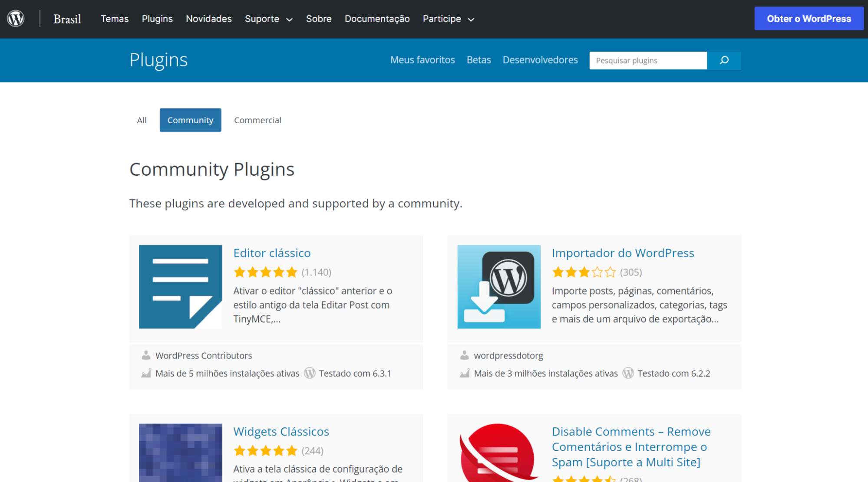Viewport: 868px width, 482px height.
Task: Click 'Mais de 5 milhões instalações ativas'
Action: point(228,374)
